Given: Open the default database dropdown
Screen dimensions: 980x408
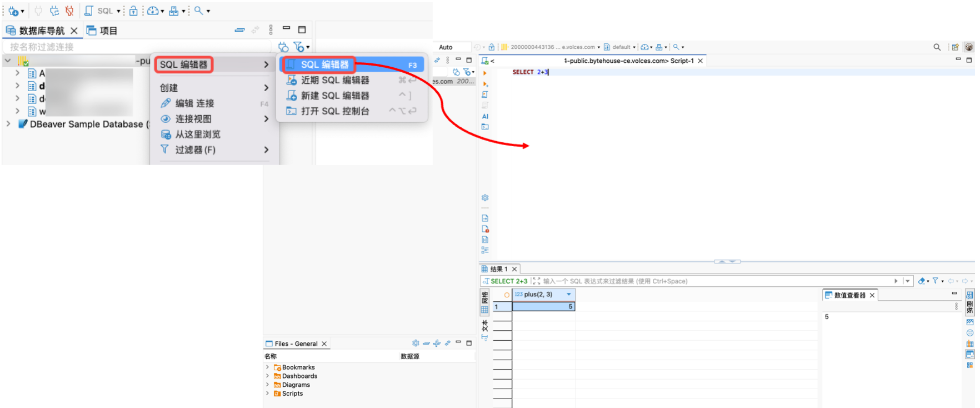Looking at the screenshot, I should tap(621, 47).
